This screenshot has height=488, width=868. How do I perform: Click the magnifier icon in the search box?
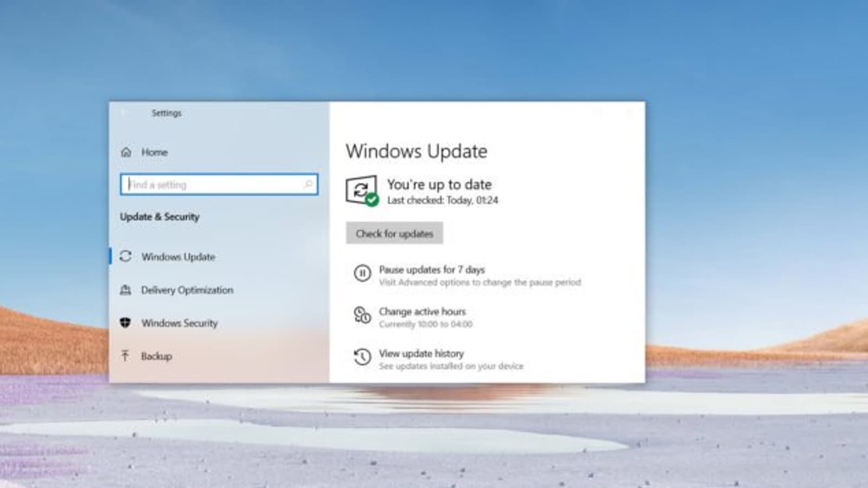(308, 184)
